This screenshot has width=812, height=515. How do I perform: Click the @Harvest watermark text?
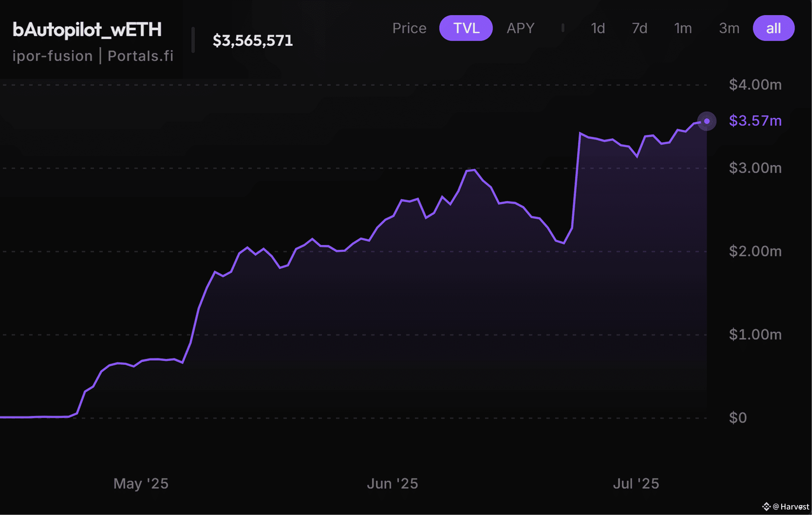coord(791,507)
